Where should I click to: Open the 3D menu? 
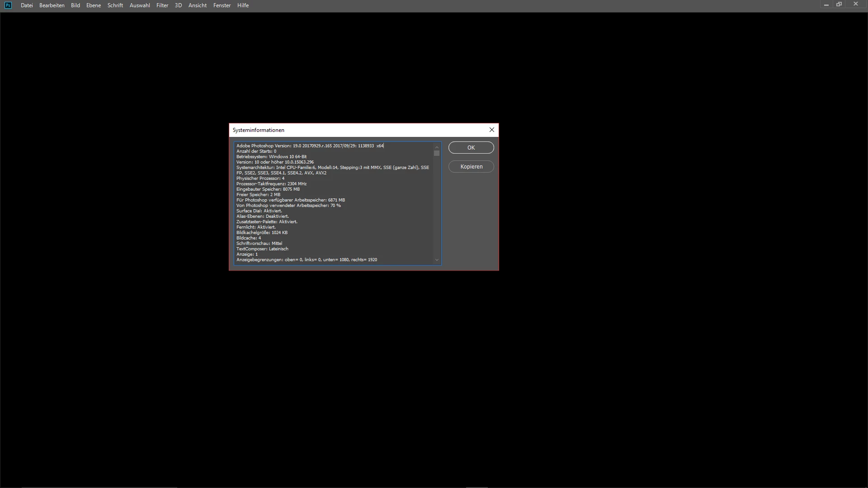coord(178,5)
